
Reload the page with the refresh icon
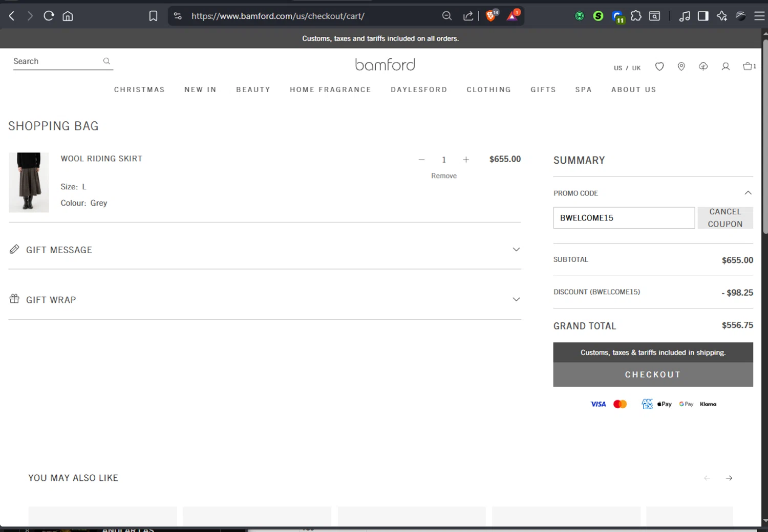point(49,16)
